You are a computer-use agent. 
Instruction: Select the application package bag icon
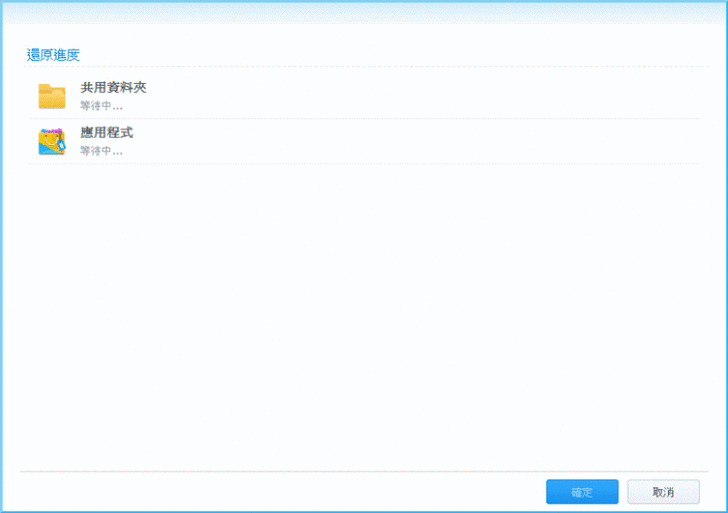(52, 142)
